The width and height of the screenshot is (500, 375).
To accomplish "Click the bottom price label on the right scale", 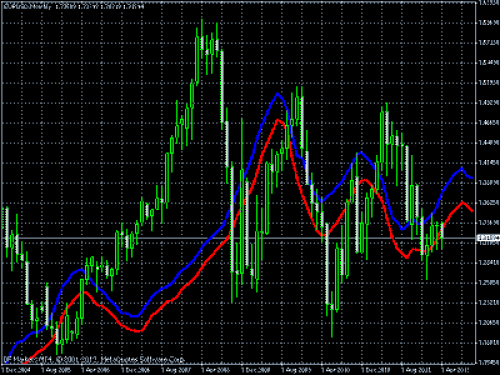I will (489, 362).
